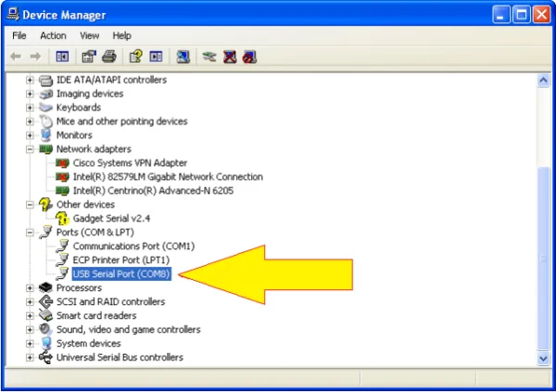Screen dimensions: 556x392
Task: Click Scan for hardware changes icon
Action: click(183, 57)
